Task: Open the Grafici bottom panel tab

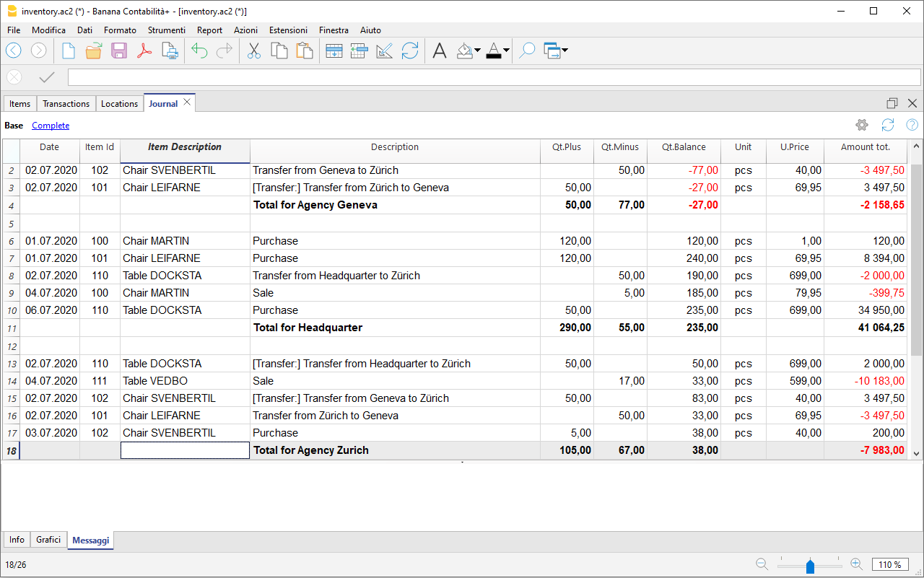Action: (x=48, y=540)
